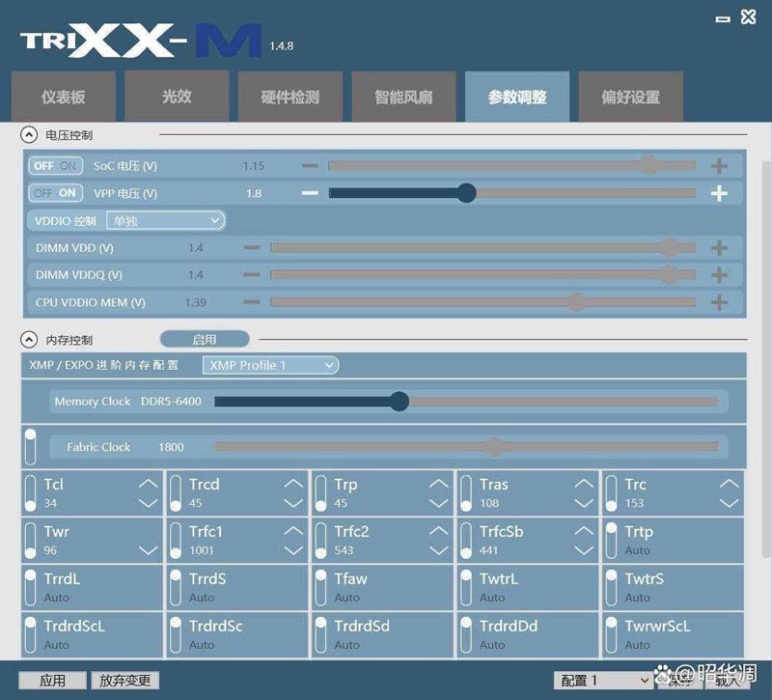Click the 放弃变更 button
The image size is (772, 700).
click(125, 681)
